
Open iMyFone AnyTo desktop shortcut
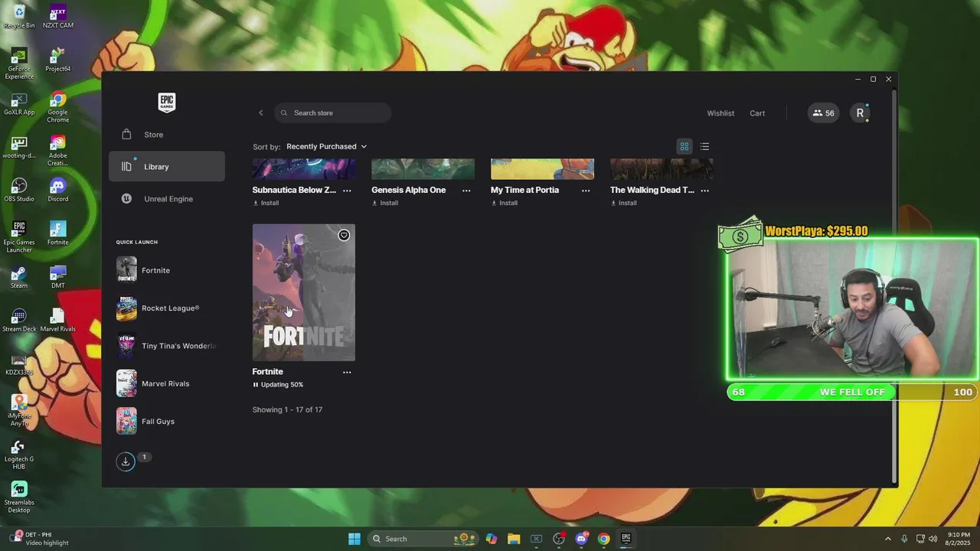coord(19,411)
